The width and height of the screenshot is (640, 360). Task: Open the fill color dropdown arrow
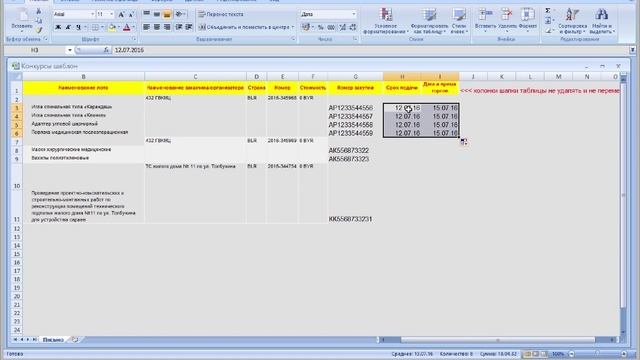119,27
